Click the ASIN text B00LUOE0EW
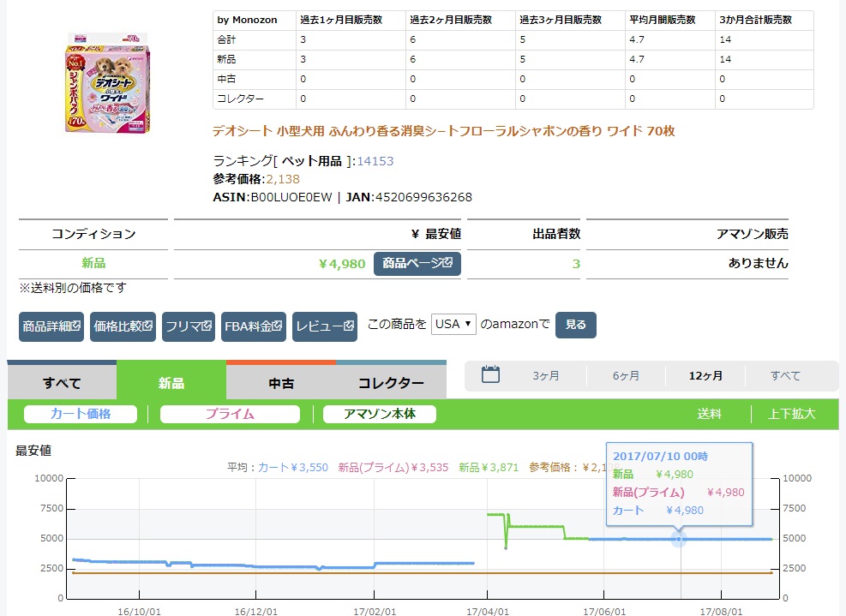 coord(291,197)
